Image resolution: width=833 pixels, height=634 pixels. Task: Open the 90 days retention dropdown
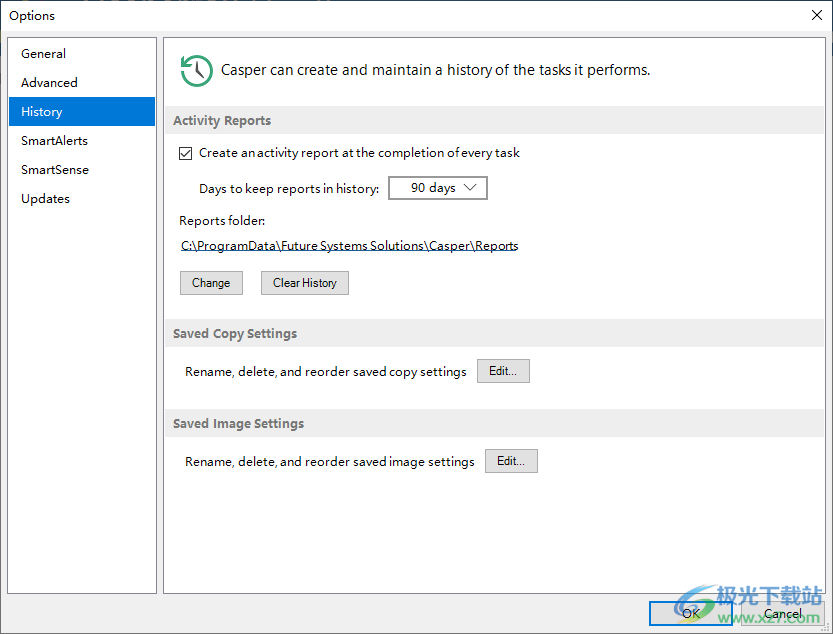click(437, 188)
